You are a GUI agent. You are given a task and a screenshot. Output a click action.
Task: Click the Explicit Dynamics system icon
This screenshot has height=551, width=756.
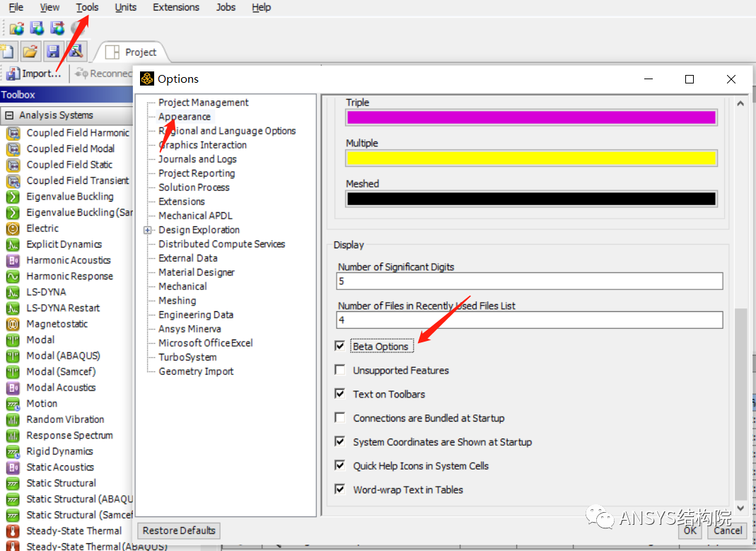[13, 245]
